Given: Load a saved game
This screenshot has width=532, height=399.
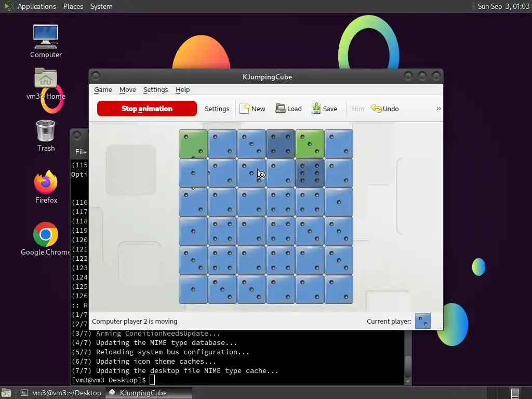Looking at the screenshot, I should [x=288, y=109].
